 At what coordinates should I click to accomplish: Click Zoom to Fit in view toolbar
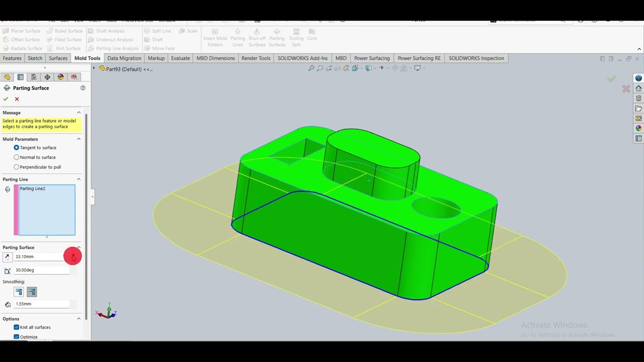coord(312,68)
